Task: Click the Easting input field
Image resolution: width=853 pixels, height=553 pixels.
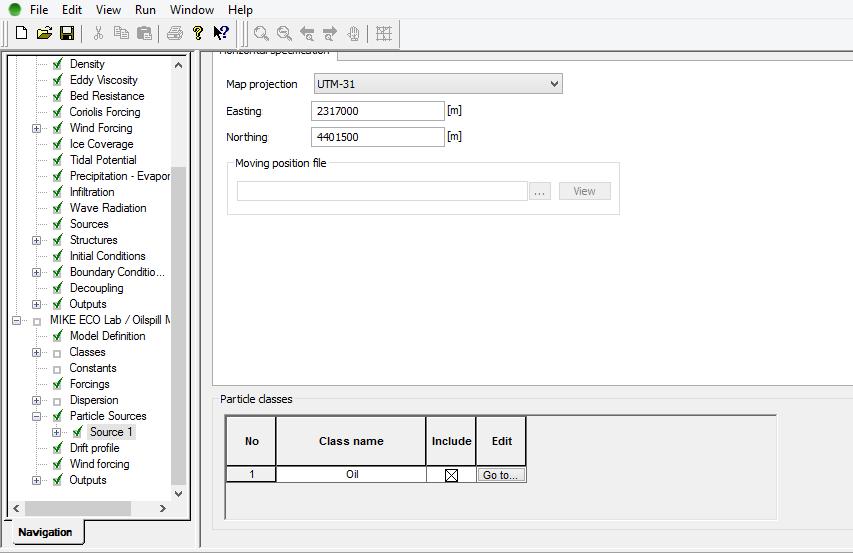Action: click(x=378, y=111)
